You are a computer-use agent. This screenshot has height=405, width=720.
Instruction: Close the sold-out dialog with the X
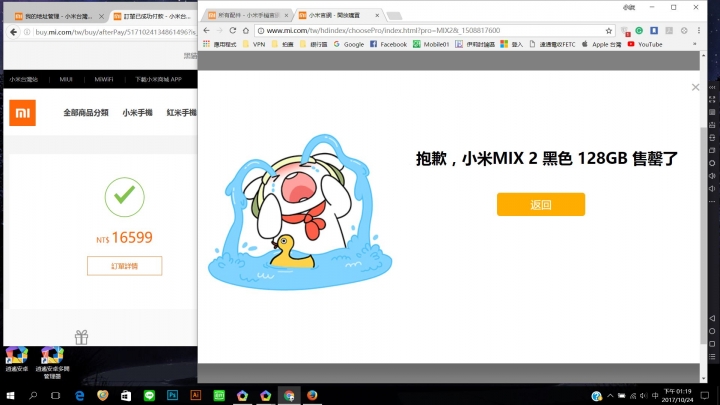coord(695,87)
